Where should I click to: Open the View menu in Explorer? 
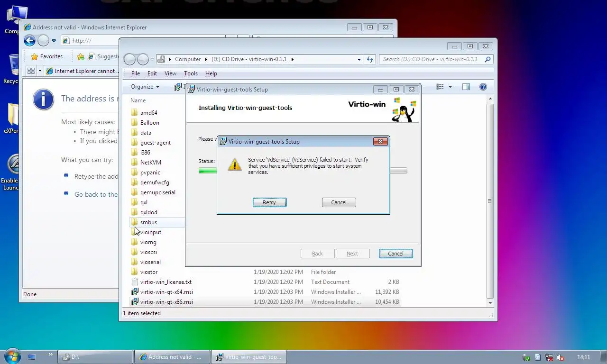pyautogui.click(x=170, y=73)
